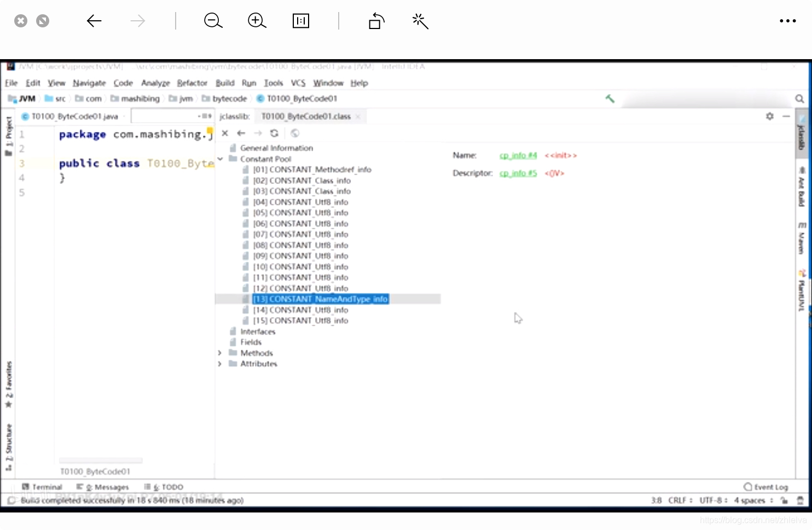The height and width of the screenshot is (530, 812).
Task: Click the zoom out magnifier in the viewer toolbar
Action: (x=213, y=21)
